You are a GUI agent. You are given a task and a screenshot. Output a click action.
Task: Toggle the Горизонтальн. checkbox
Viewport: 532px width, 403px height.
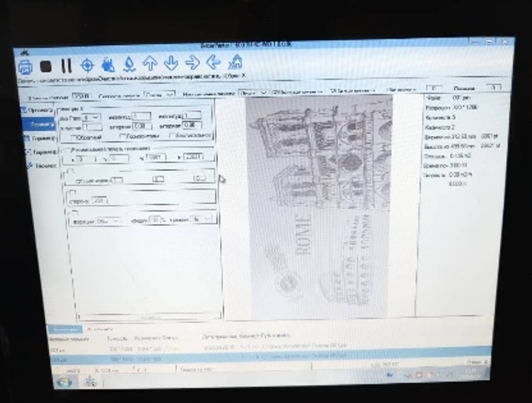click(123, 136)
